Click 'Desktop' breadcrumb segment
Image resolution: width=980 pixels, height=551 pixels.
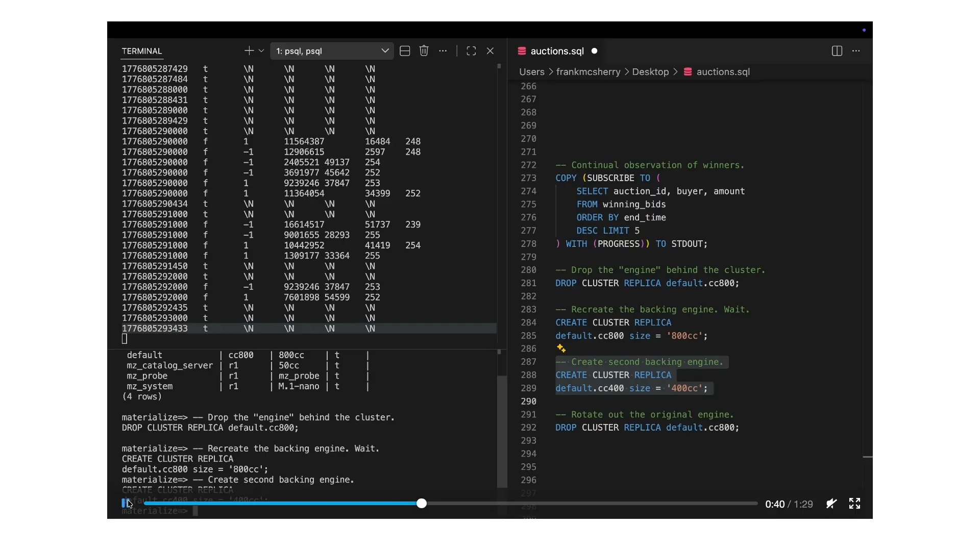(650, 72)
